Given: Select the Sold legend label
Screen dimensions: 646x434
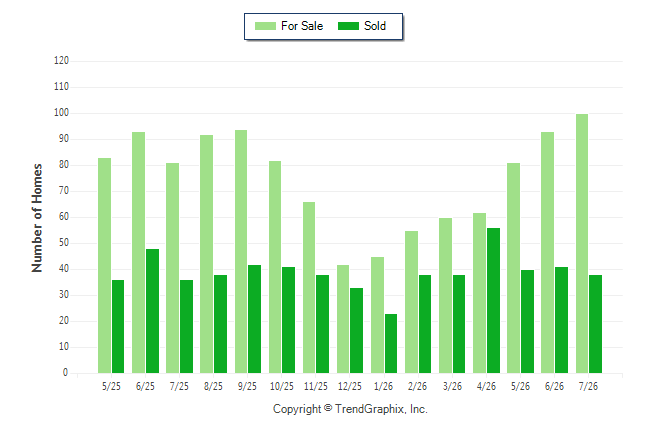Looking at the screenshot, I should pyautogui.click(x=375, y=26).
